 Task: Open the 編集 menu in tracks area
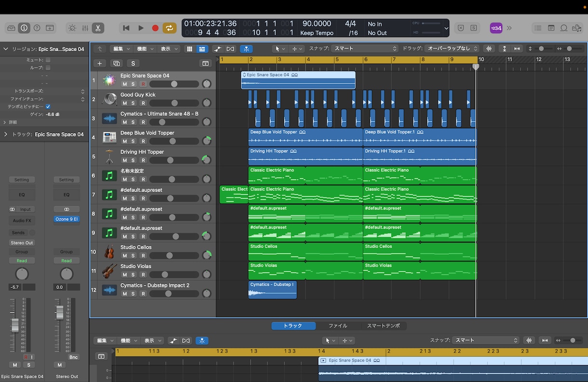point(120,49)
